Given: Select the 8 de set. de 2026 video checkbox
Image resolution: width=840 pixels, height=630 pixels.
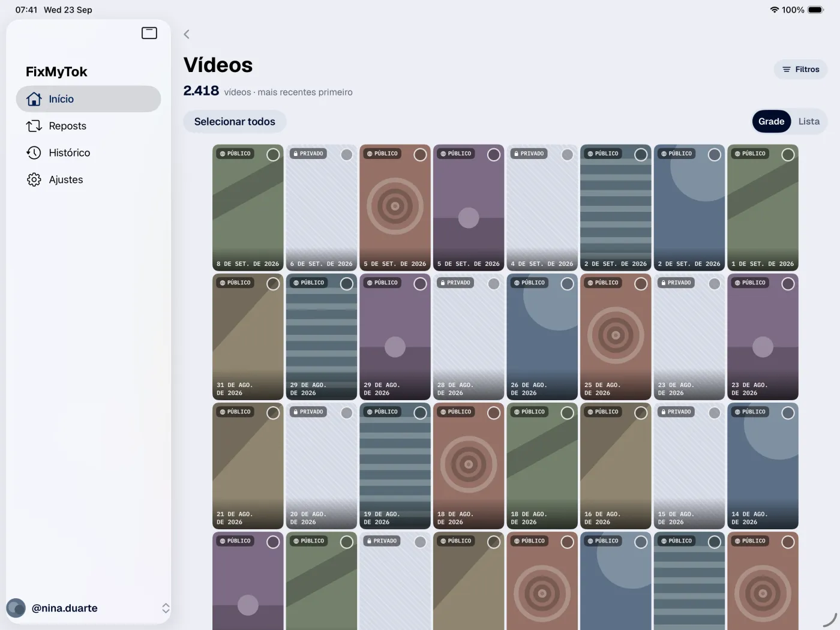Looking at the screenshot, I should [273, 155].
